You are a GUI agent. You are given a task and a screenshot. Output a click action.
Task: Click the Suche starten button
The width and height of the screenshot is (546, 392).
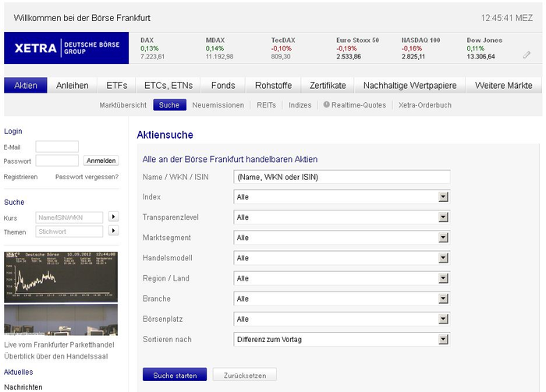click(175, 375)
